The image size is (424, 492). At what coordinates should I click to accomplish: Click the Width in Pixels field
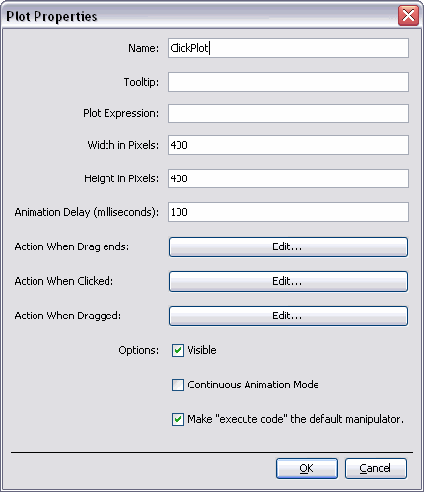coord(288,145)
